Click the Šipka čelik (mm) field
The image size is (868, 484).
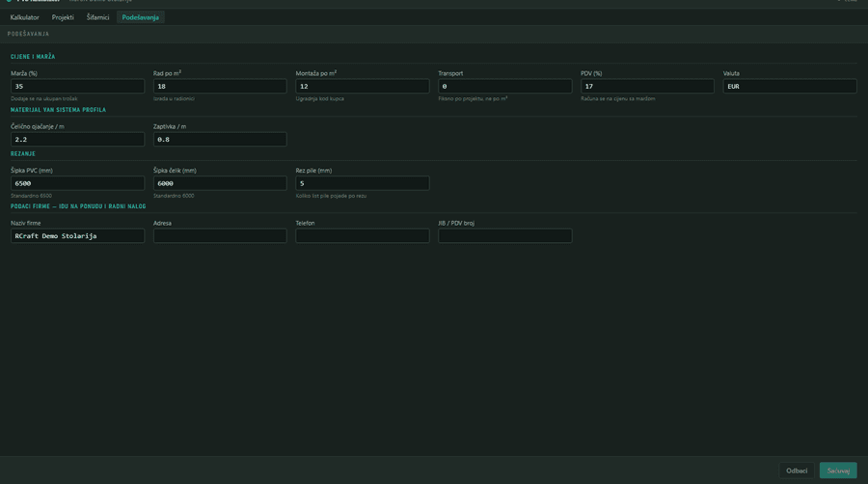[220, 183]
